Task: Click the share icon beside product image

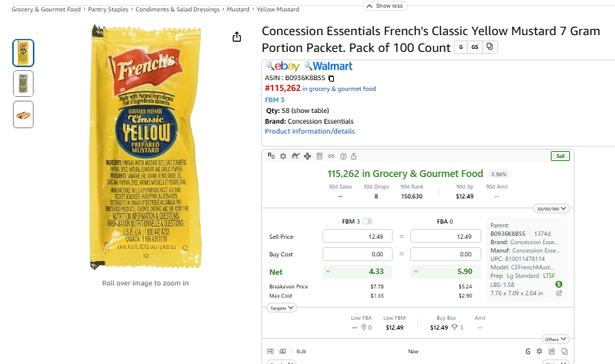Action: click(x=237, y=37)
